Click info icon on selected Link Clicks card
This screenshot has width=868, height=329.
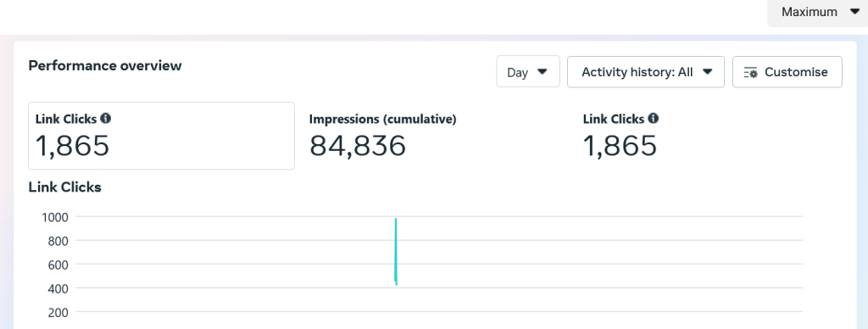coord(105,119)
